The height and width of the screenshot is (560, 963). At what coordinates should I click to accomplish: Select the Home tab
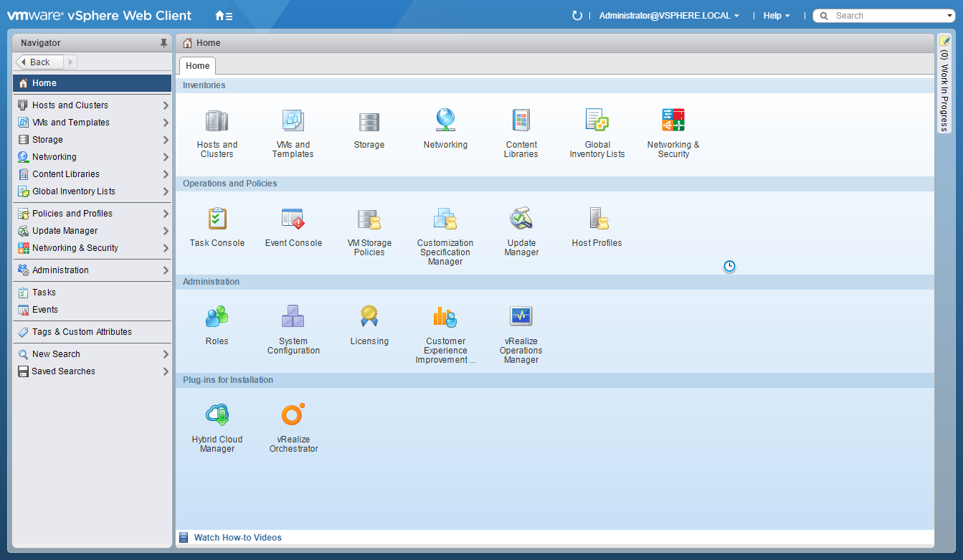pos(198,66)
